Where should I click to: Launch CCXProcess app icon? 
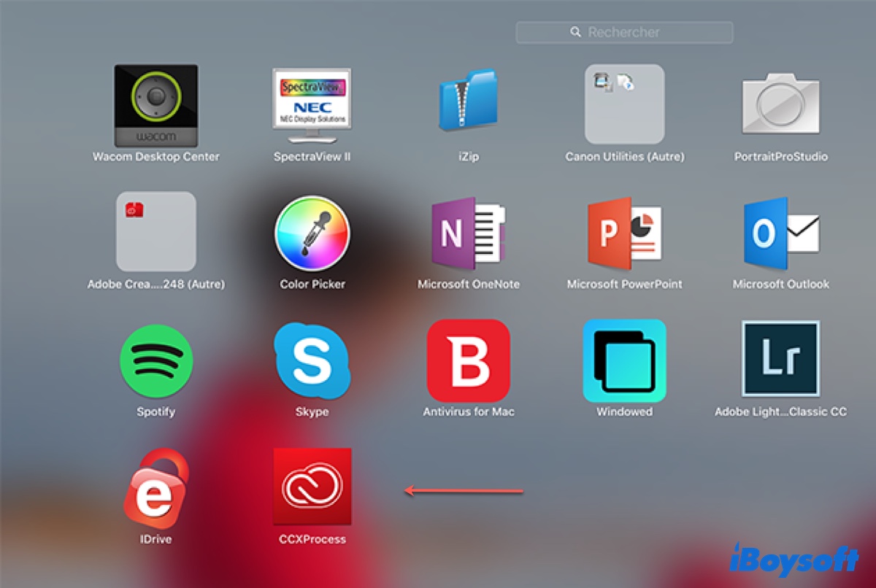[312, 487]
